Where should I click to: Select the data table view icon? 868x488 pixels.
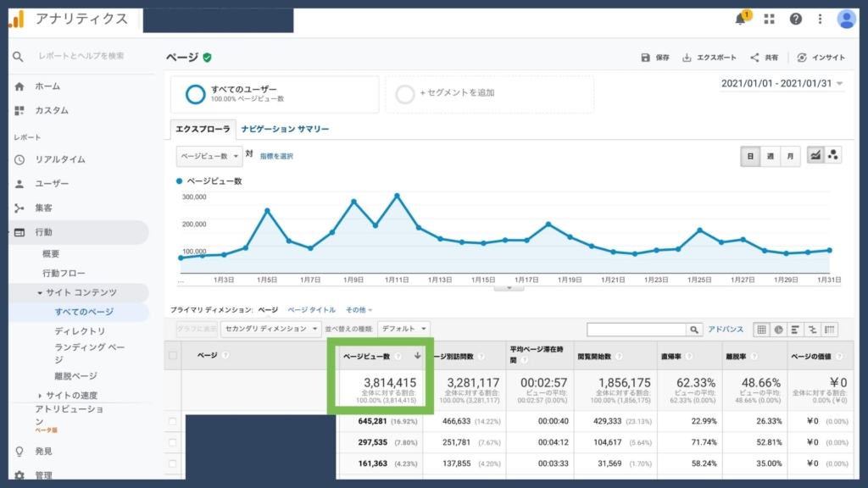click(x=762, y=330)
